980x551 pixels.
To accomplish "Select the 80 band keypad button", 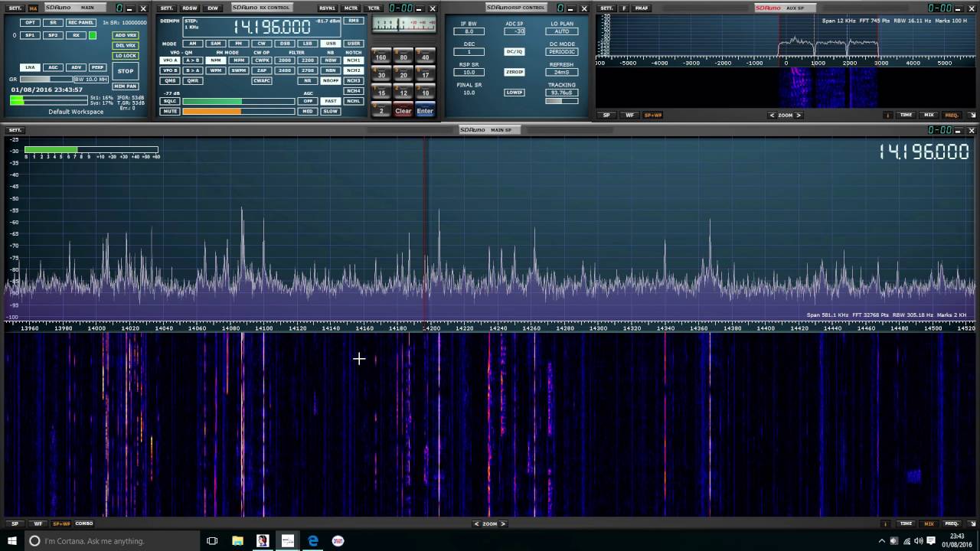I will [403, 57].
